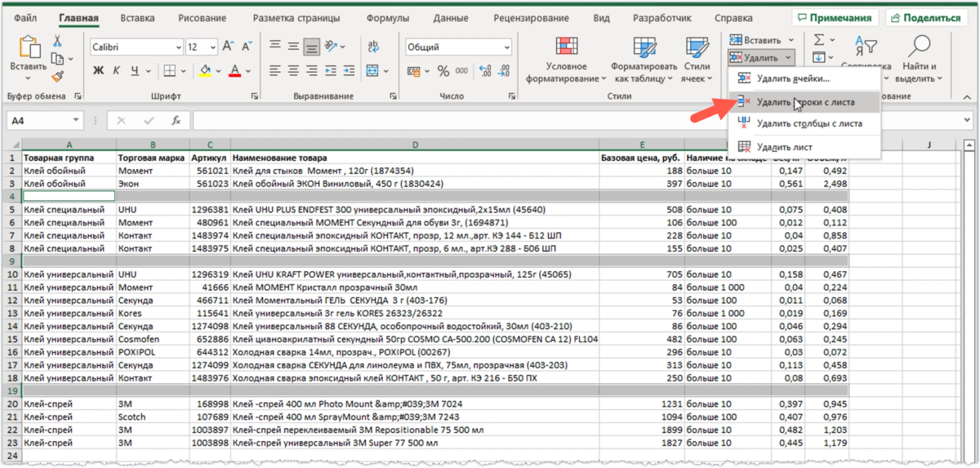Click the decrease indent icon
This screenshot has height=468, width=980.
tap(332, 70)
